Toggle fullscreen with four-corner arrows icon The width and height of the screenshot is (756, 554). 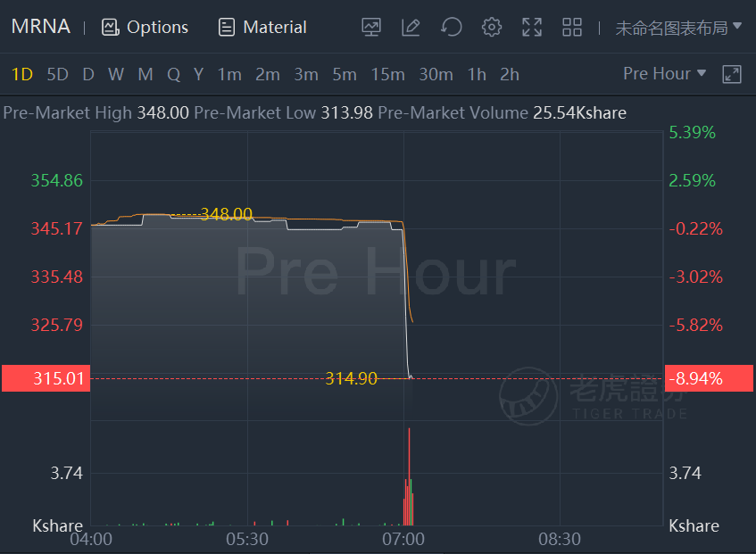point(532,27)
